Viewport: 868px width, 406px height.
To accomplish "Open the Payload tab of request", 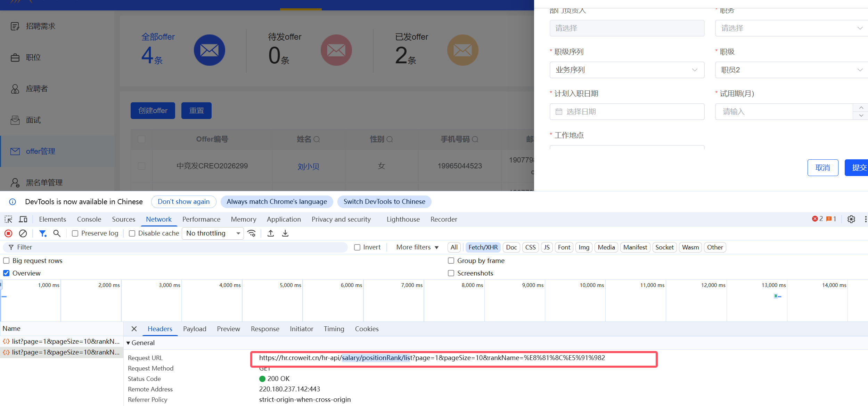I will point(195,329).
